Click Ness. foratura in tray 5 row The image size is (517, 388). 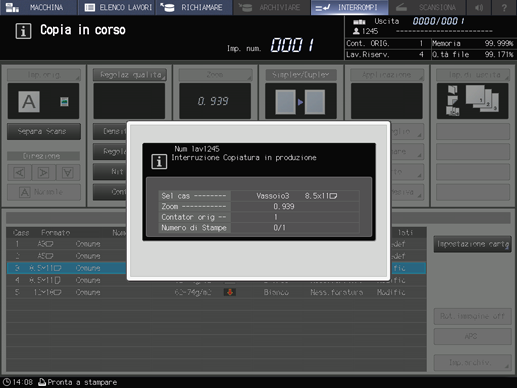tap(336, 292)
